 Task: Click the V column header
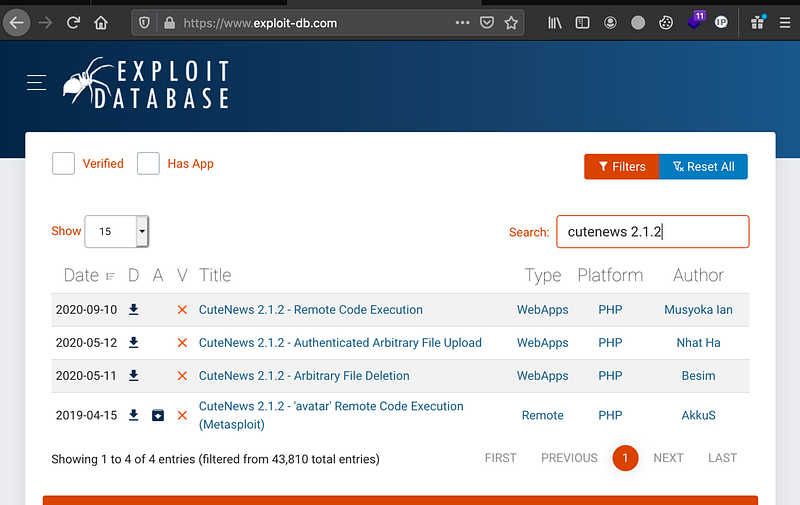182,275
